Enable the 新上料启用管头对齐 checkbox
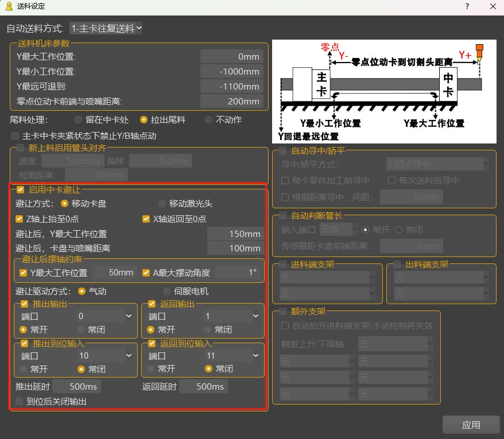This screenshot has width=504, height=439. 21,148
